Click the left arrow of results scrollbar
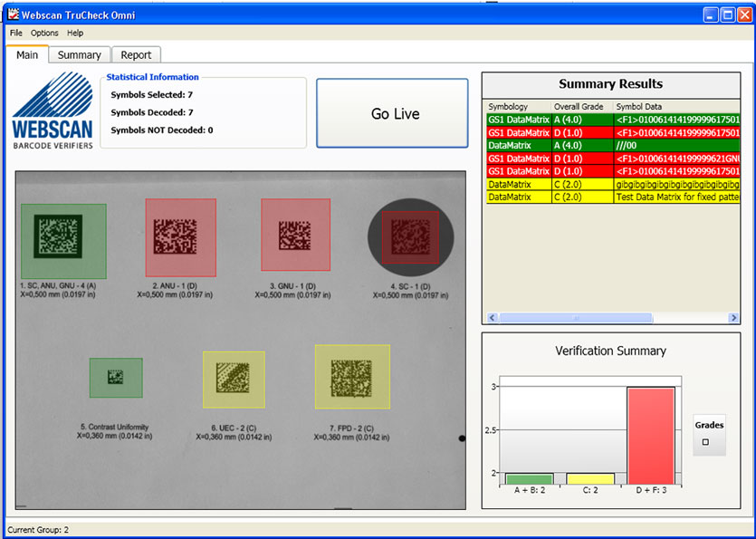 (x=492, y=318)
